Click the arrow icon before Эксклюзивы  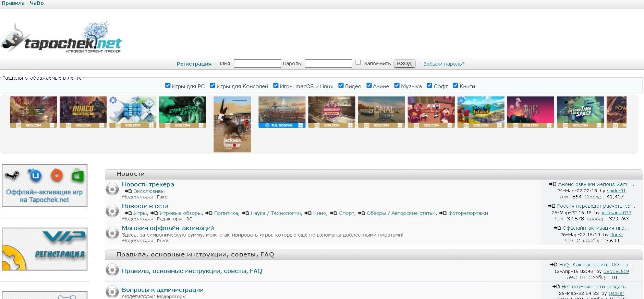click(x=128, y=191)
